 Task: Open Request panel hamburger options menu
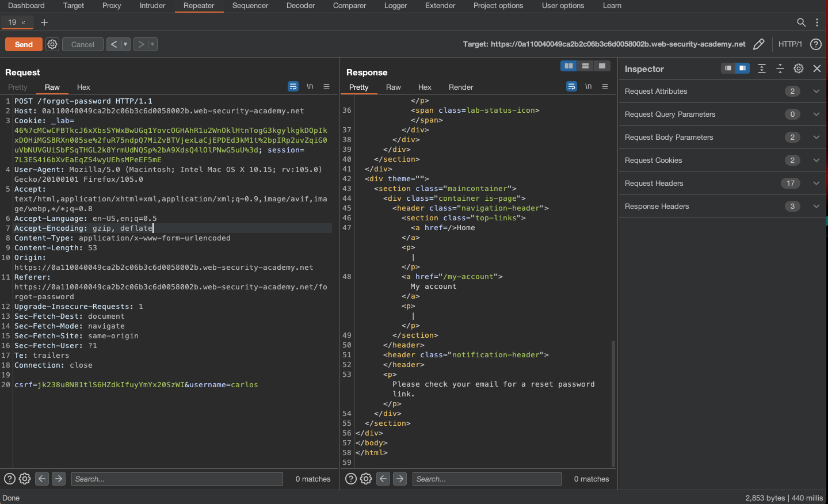tap(326, 87)
